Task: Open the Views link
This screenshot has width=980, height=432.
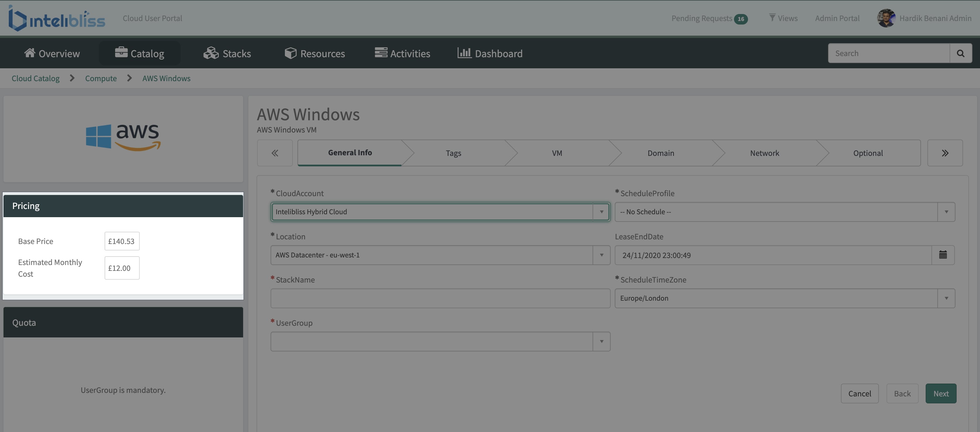Action: [x=787, y=18]
